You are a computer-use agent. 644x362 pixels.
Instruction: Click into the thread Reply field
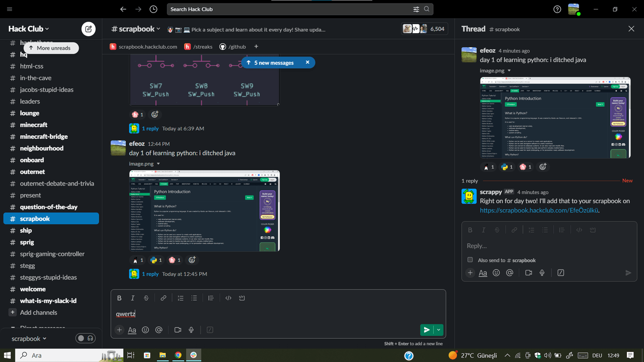pos(549,246)
